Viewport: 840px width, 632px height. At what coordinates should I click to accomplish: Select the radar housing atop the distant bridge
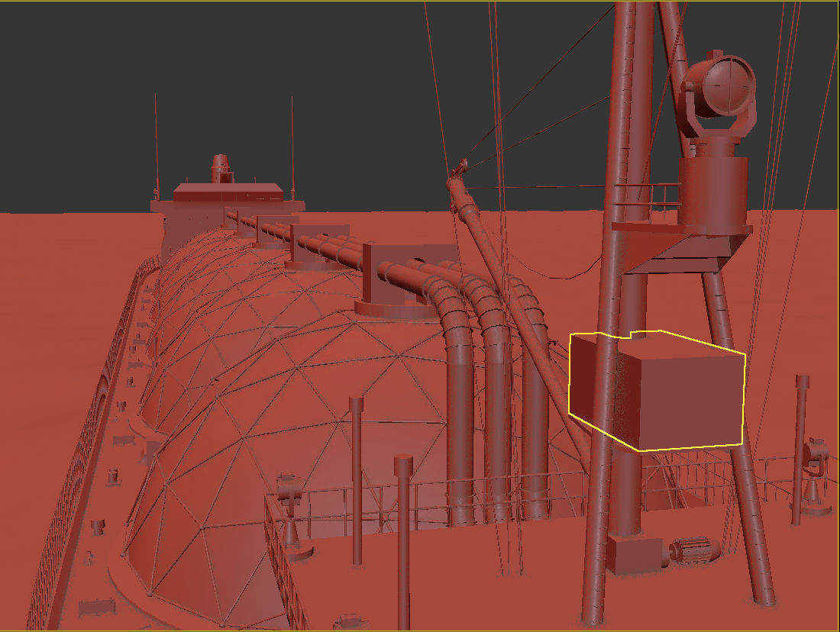tap(221, 169)
